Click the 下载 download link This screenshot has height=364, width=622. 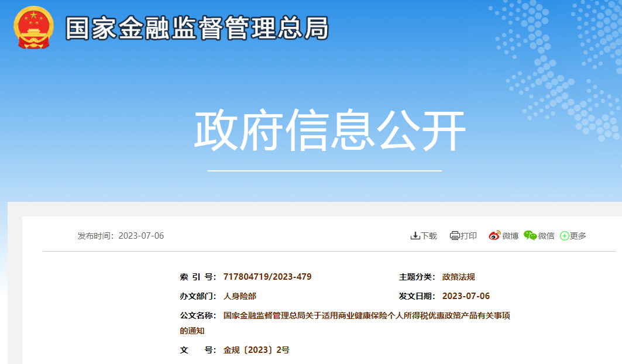429,236
